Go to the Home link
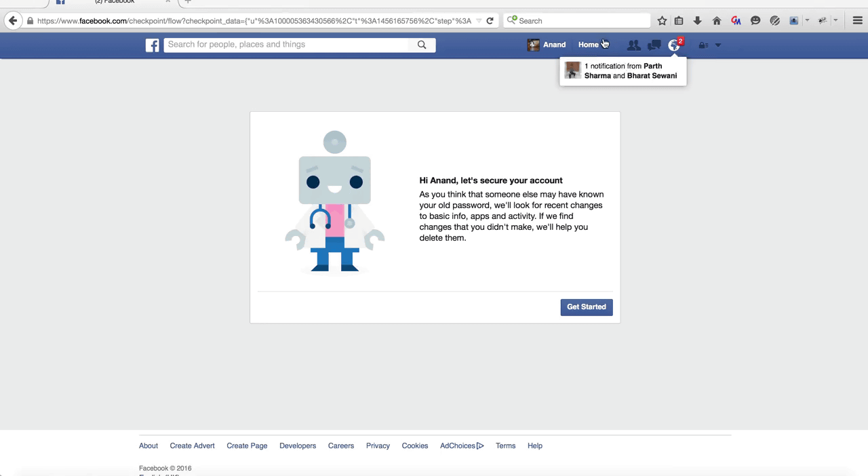 tap(589, 45)
